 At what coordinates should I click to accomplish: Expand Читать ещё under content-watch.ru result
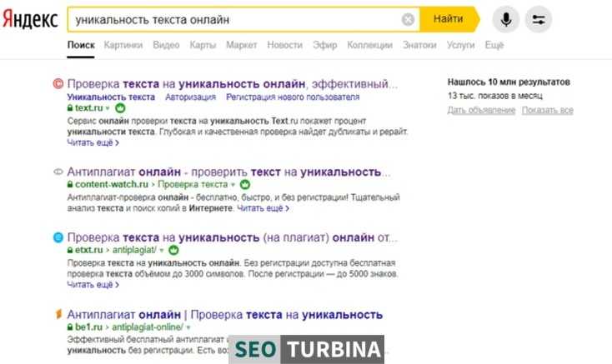tap(263, 208)
